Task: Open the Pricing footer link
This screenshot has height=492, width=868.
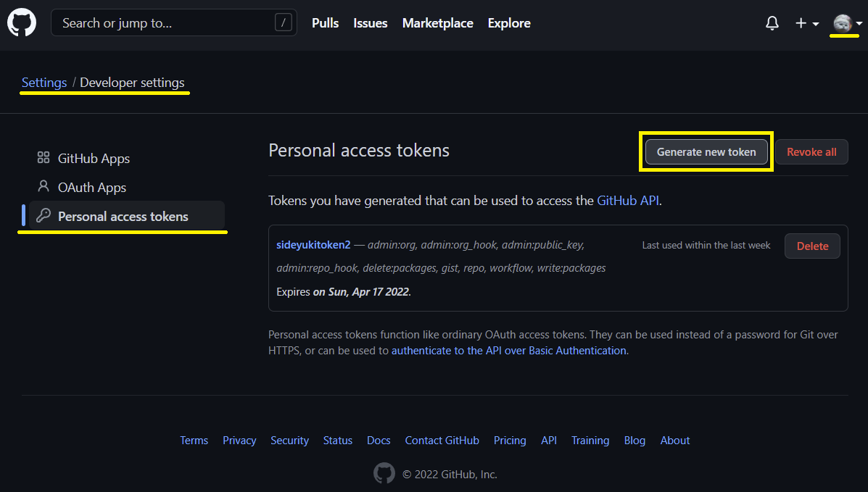Action: [x=510, y=441]
